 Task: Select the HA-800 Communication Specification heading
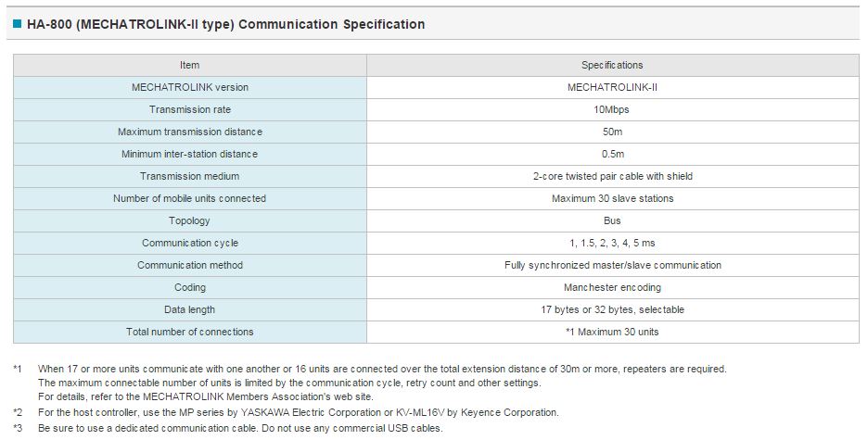pyautogui.click(x=226, y=24)
